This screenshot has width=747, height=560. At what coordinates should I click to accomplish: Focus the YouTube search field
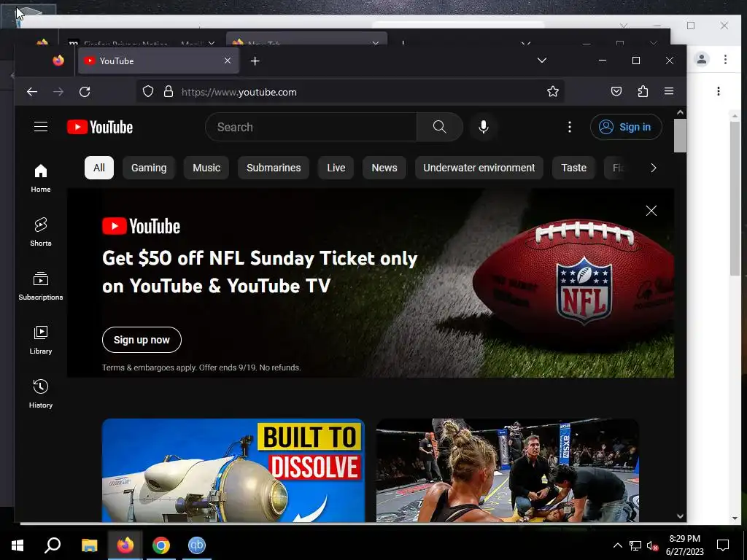click(311, 127)
